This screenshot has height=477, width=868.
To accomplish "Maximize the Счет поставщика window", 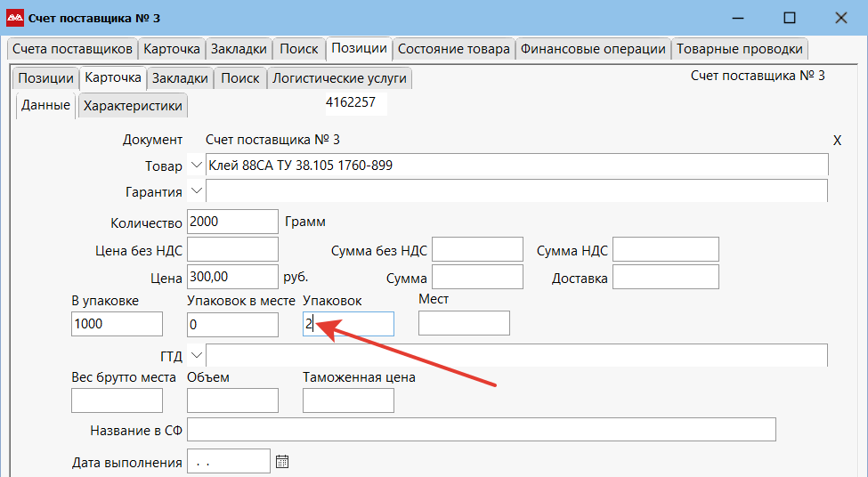I will 789,18.
